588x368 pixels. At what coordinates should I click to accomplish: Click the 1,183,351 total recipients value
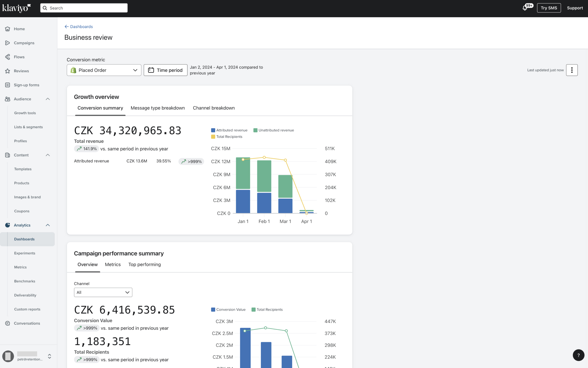coord(102,342)
